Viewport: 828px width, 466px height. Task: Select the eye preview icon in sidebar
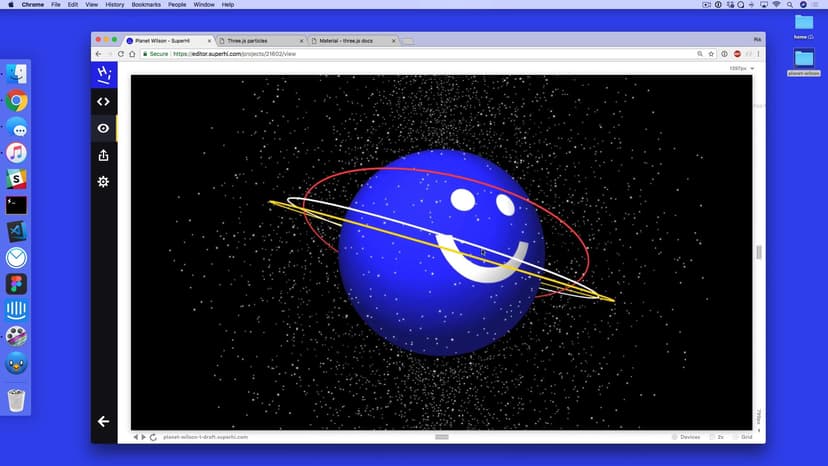click(x=103, y=128)
